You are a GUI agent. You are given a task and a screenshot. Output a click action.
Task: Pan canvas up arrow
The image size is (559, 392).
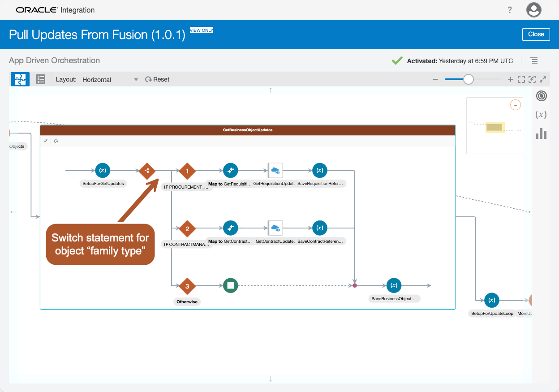(x=271, y=90)
